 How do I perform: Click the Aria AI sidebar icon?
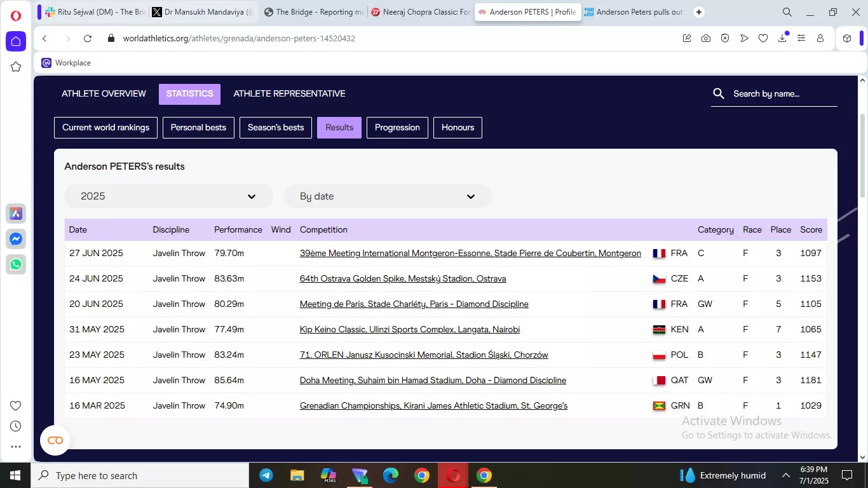coord(16,213)
